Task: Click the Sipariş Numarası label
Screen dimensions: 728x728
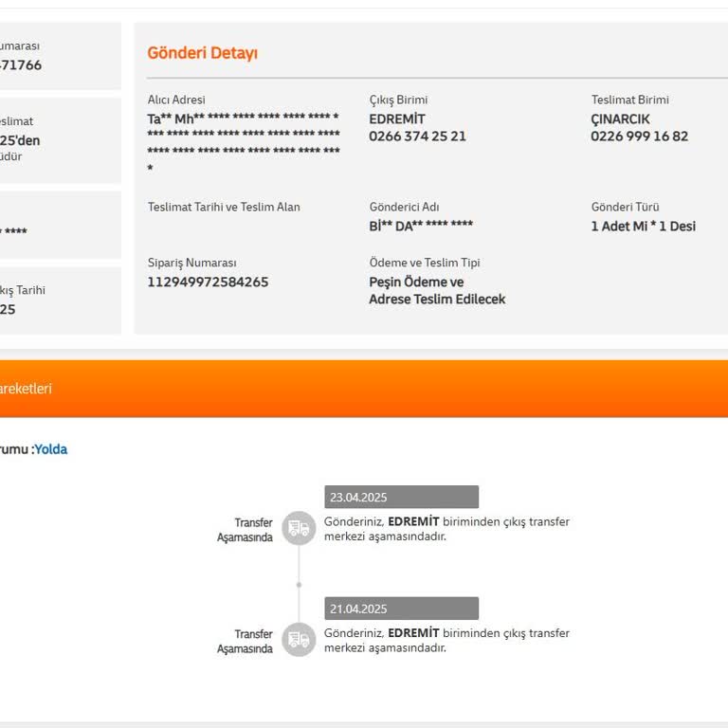Action: pyautogui.click(x=191, y=263)
